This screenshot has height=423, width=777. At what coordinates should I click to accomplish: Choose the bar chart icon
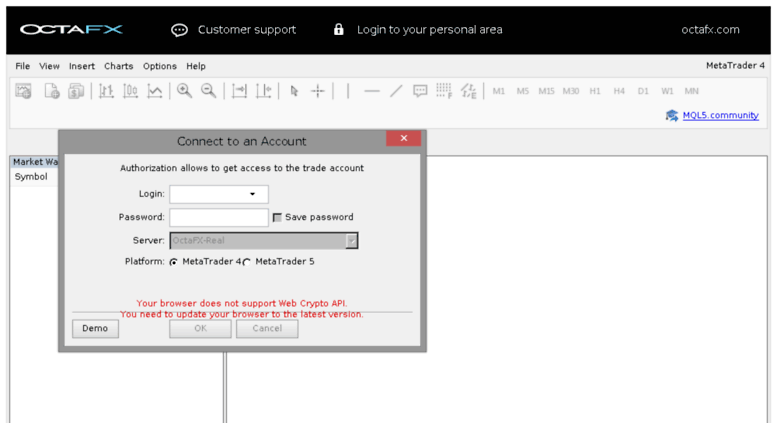tap(106, 91)
